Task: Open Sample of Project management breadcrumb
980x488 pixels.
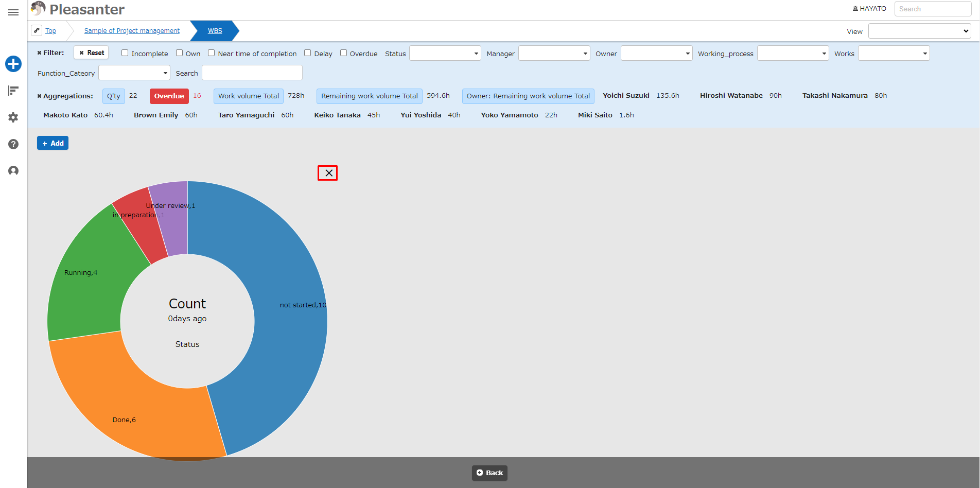Action: tap(132, 31)
